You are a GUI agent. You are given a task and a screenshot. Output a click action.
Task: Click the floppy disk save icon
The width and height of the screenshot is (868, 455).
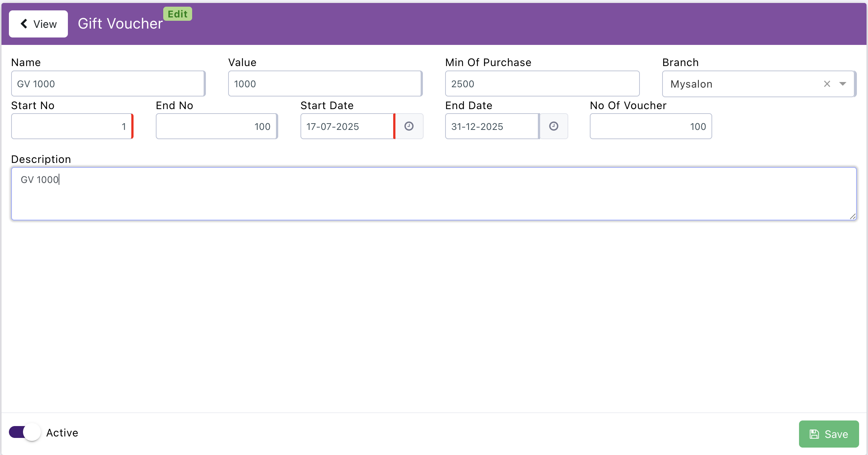pos(814,434)
